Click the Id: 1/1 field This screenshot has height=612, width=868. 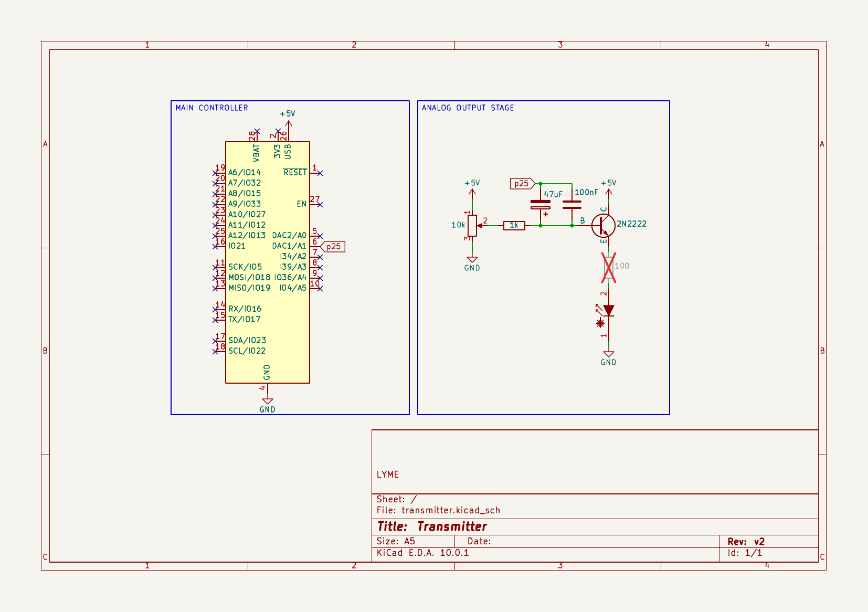point(745,553)
